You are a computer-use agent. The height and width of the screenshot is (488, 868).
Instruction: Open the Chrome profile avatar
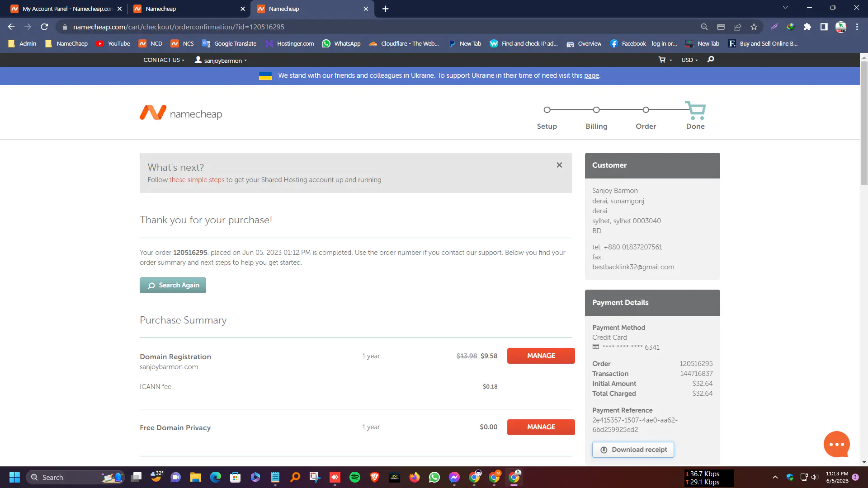840,27
